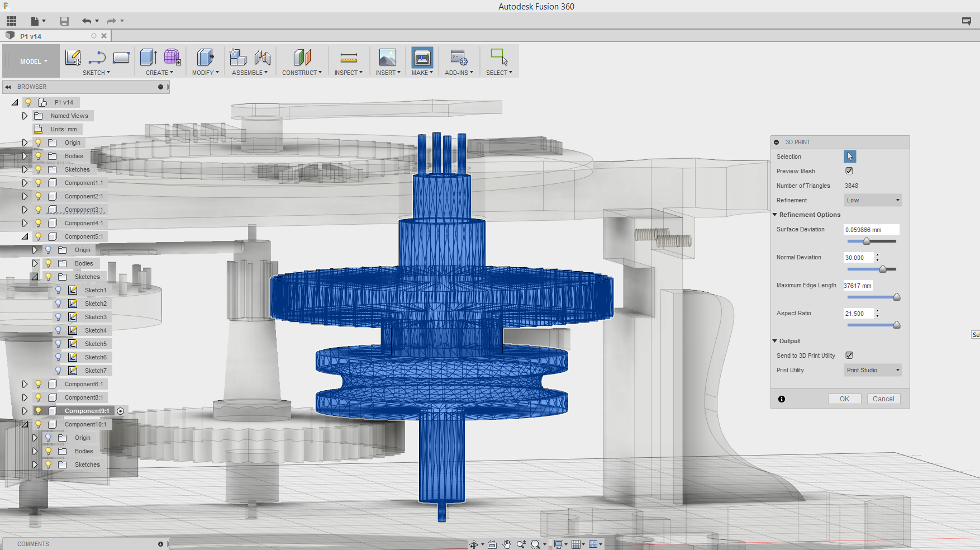Select the Joint assemble icon
Screen dimensions: 980x550
[263, 58]
